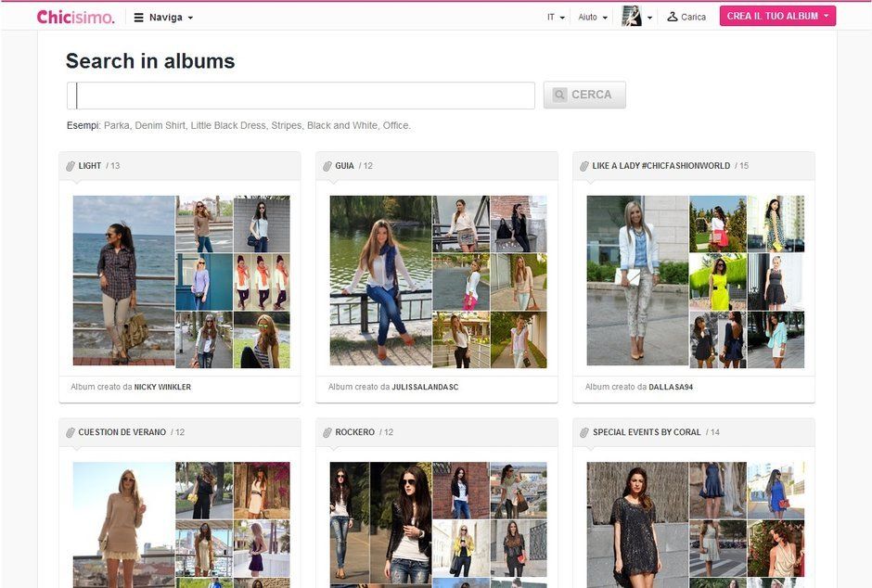
Task: Click the paperclip icon beside CUESTION DE VERANO
Action: point(71,432)
